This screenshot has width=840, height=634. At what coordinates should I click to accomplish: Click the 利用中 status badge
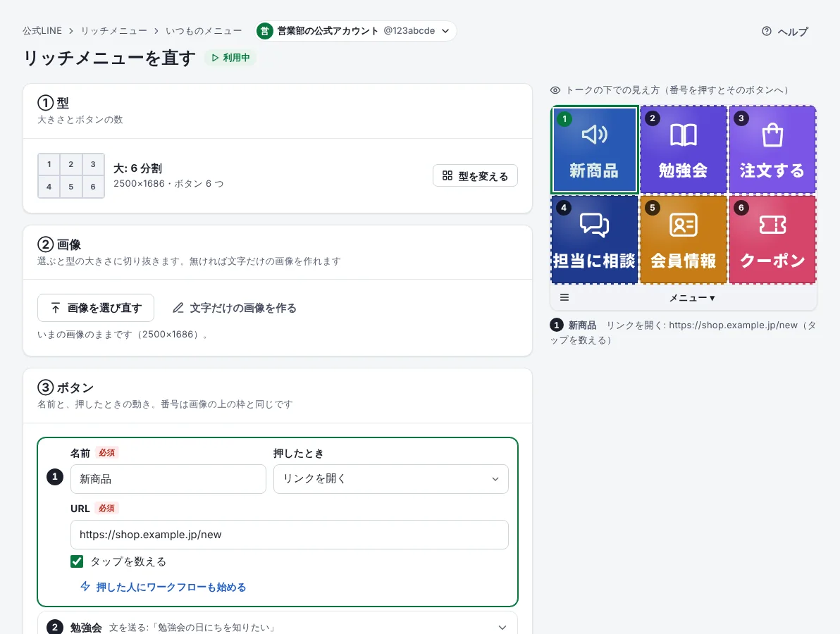(230, 58)
